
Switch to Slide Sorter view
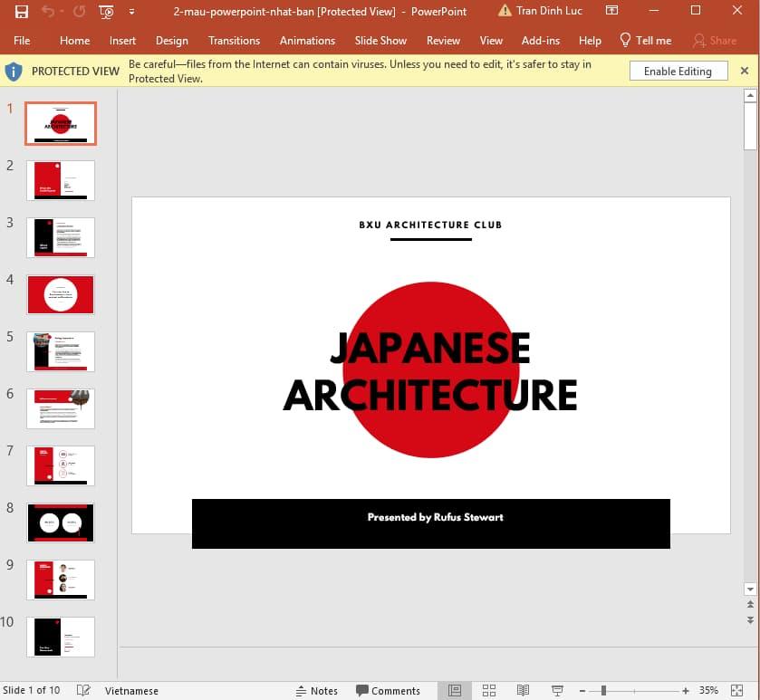click(x=489, y=690)
